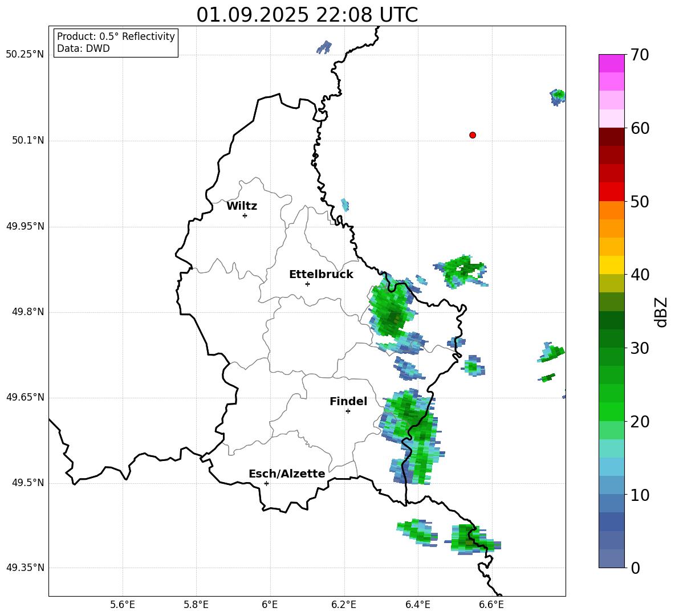Screen dimensions: 675x616
Task: Click the Findel station cross marker
Action: (x=348, y=411)
